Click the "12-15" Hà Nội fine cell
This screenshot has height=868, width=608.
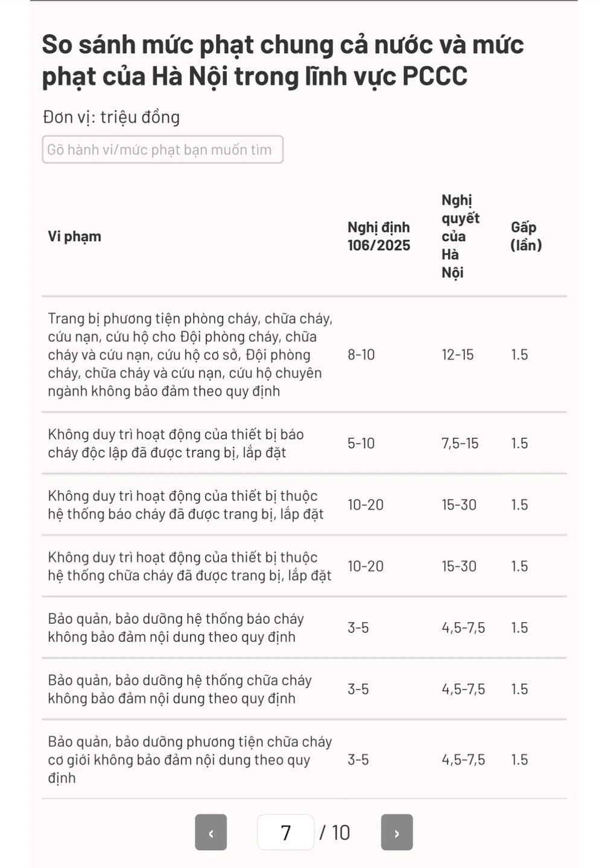point(457,354)
